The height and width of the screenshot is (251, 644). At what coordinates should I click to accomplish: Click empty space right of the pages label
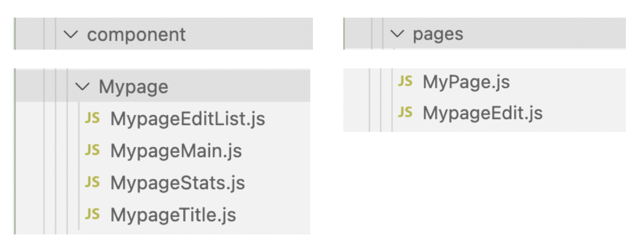pos(544,34)
